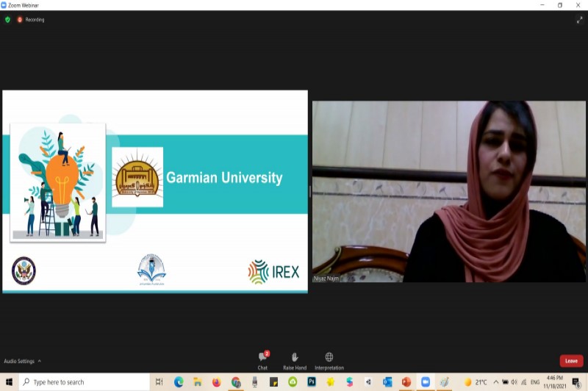Open the clock and date flyout
Screen dimensions: 588x391
[x=555, y=382]
